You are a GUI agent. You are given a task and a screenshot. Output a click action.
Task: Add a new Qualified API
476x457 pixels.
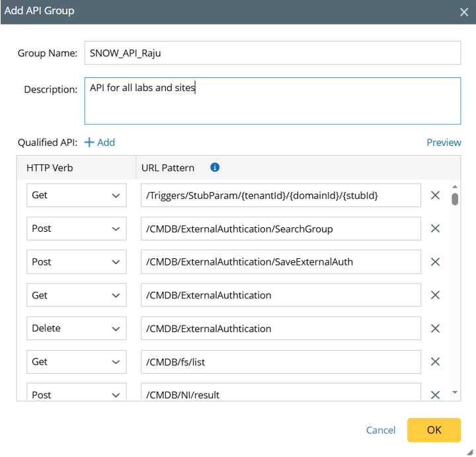100,142
